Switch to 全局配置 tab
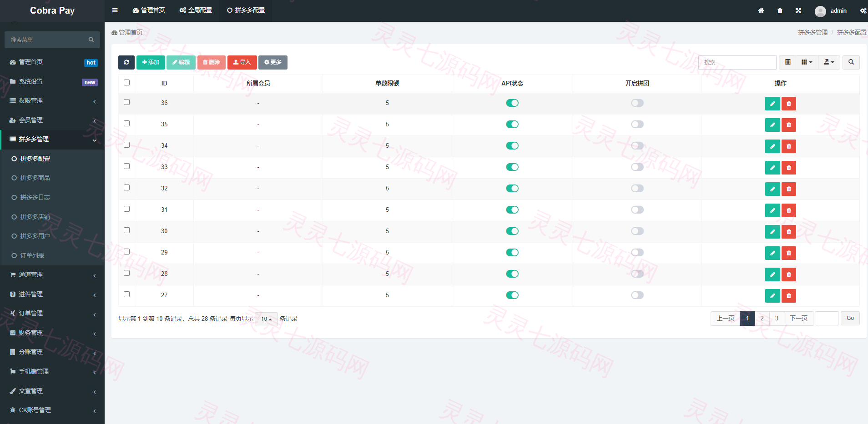This screenshot has height=424, width=868. (x=196, y=10)
